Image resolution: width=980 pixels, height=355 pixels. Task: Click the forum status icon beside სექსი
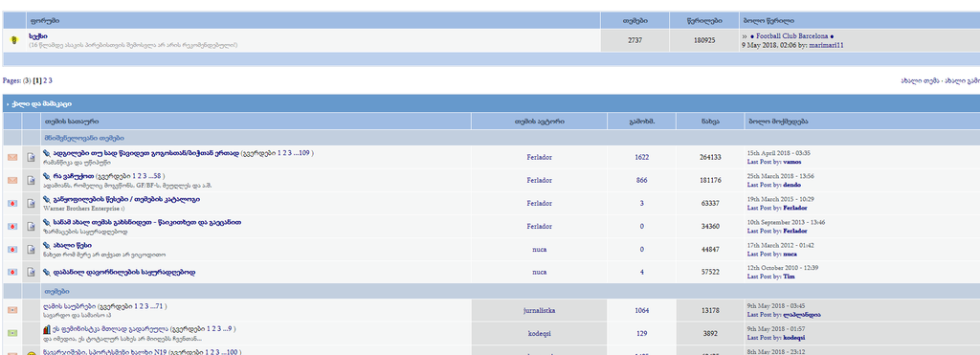pos(13,40)
